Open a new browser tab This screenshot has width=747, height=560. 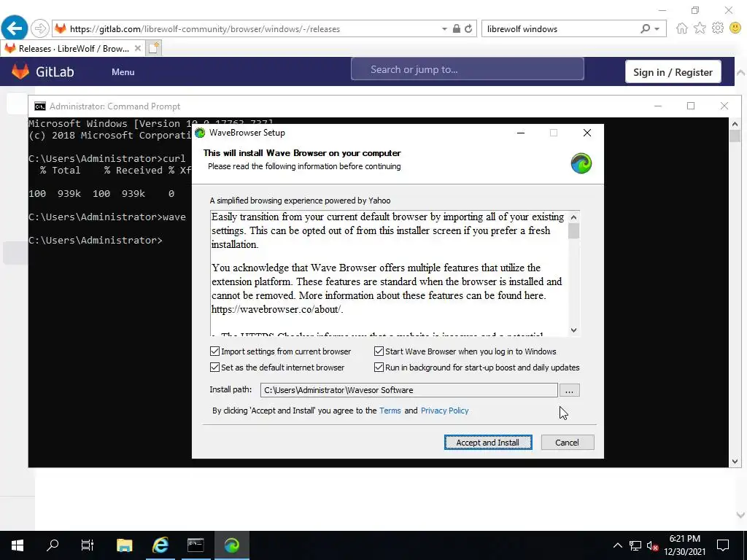(154, 48)
